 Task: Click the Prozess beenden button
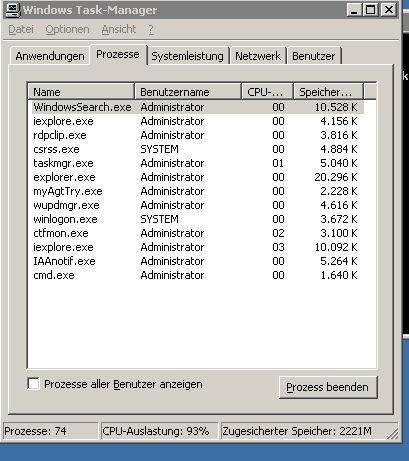pos(328,387)
